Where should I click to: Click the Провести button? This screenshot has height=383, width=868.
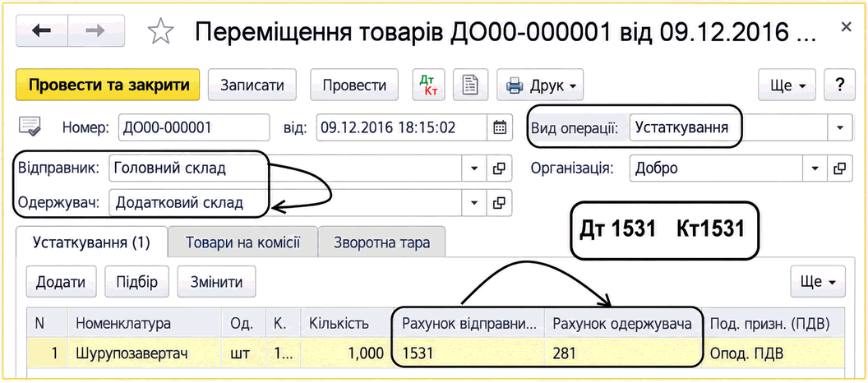[x=354, y=85]
